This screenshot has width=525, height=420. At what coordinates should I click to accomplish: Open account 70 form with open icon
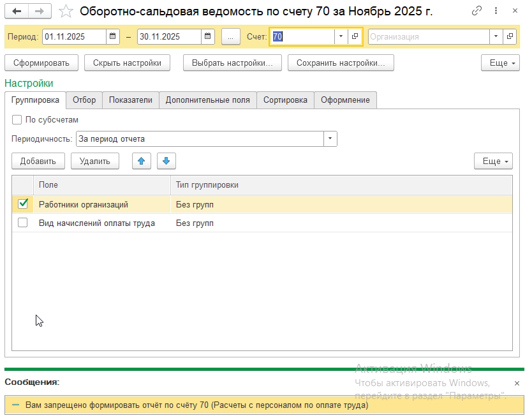[x=355, y=36]
